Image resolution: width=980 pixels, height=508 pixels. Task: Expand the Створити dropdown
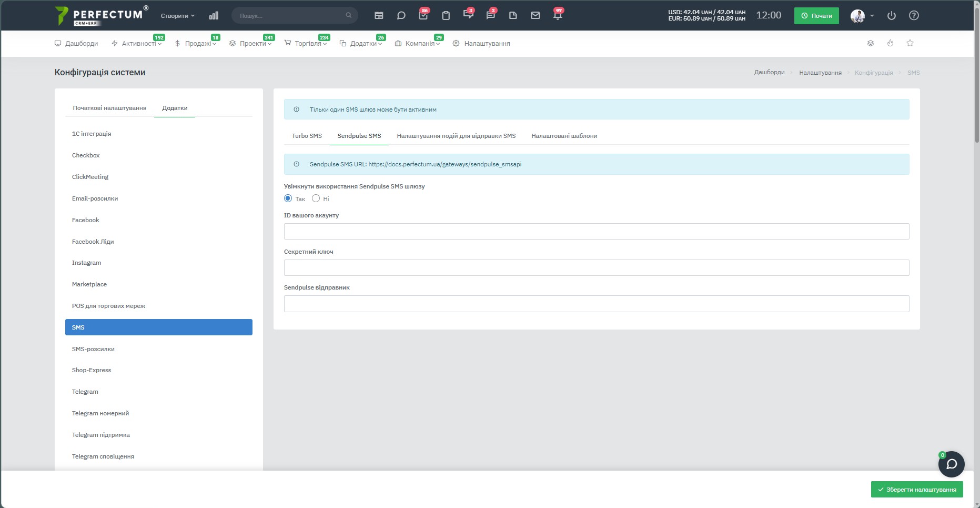[178, 16]
